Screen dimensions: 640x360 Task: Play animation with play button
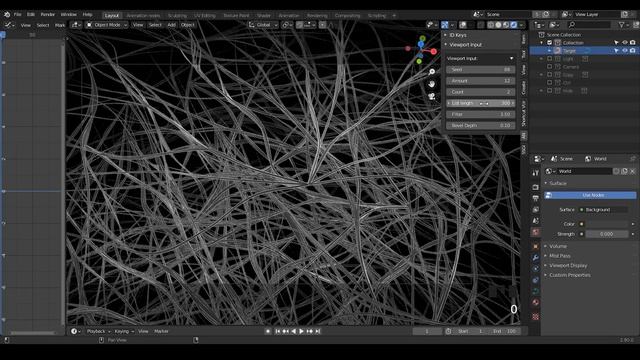[x=301, y=331]
